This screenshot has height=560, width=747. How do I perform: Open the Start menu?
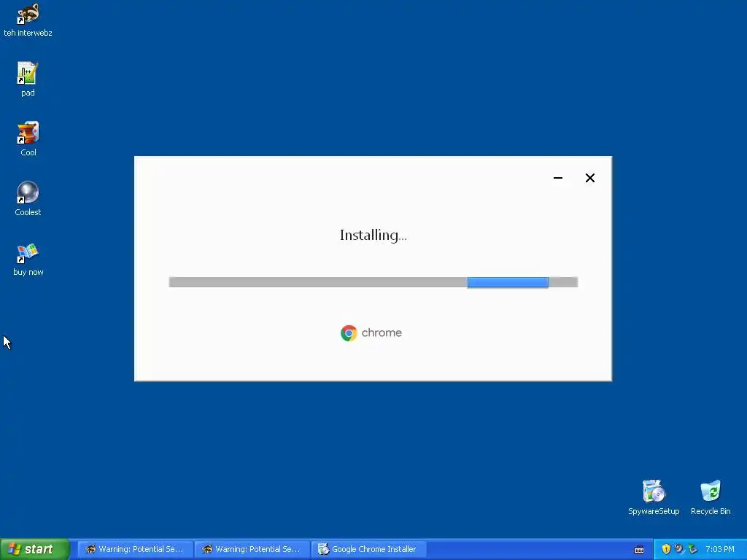(35, 549)
